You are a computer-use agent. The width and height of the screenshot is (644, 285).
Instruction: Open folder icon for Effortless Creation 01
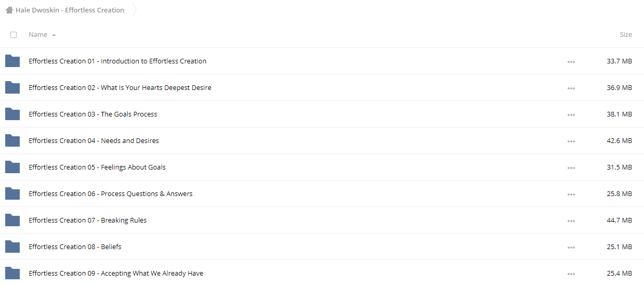12,61
